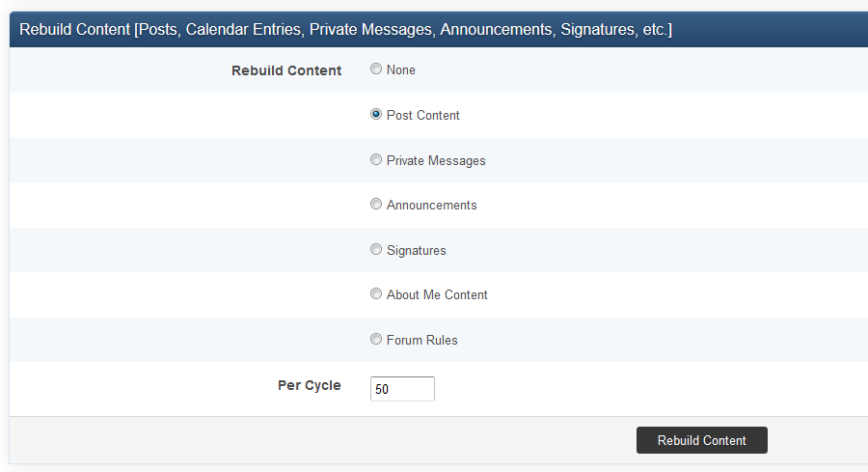Click the 'Forum Rules' label text
Screen dimensions: 868x472
tap(422, 341)
